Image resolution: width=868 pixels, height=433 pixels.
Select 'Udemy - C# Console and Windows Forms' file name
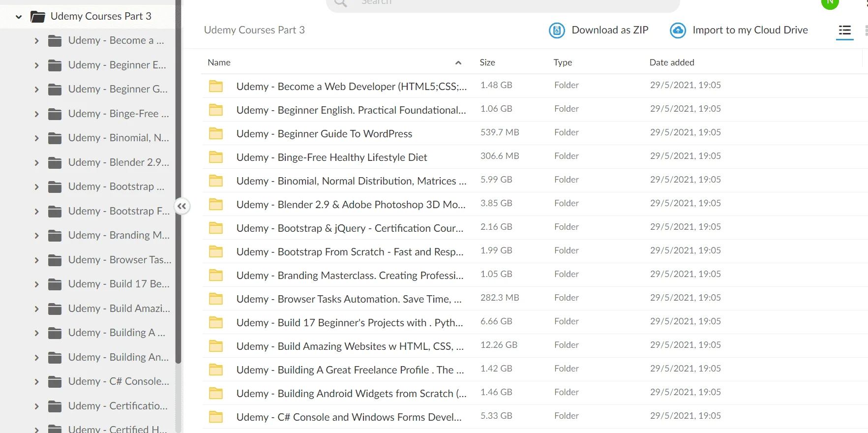tap(349, 417)
